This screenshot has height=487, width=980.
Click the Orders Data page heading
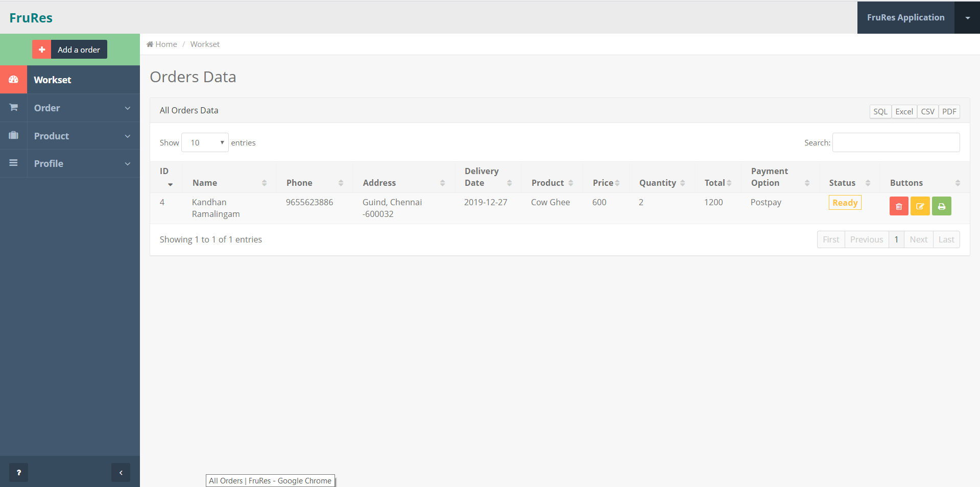pyautogui.click(x=193, y=77)
